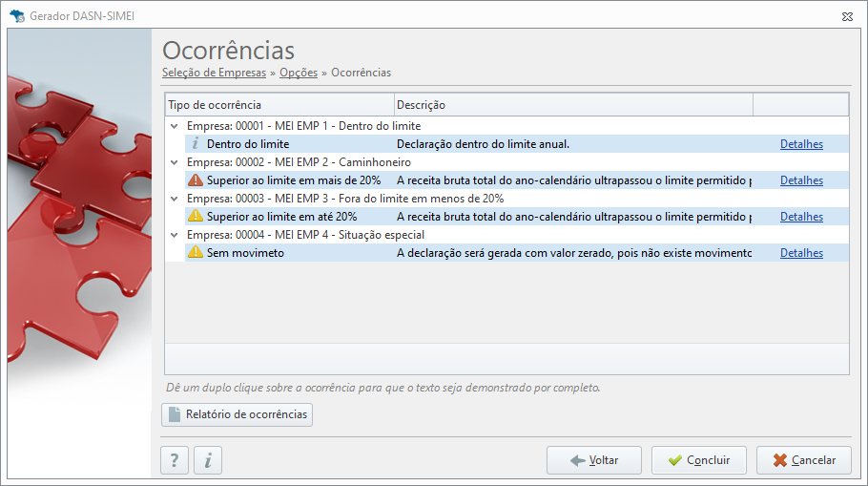This screenshot has height=486, width=868.
Task: Click the Concluir button
Action: click(x=699, y=460)
